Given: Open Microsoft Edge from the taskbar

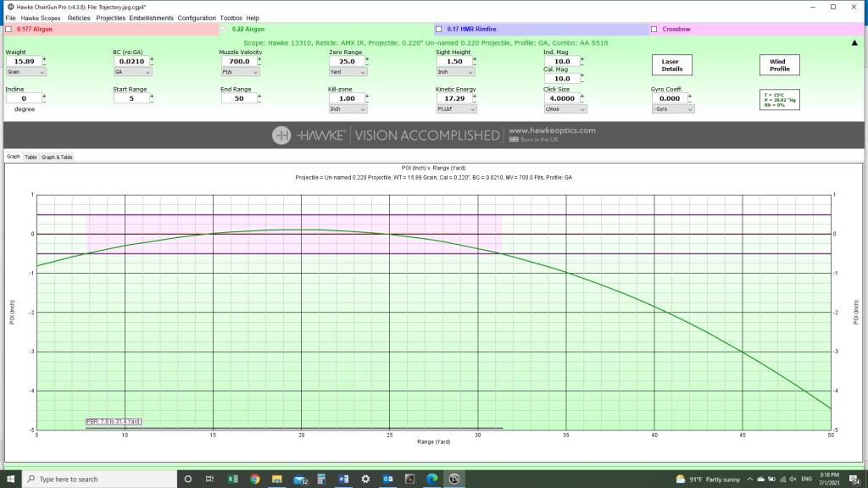Looking at the screenshot, I should pos(431,479).
